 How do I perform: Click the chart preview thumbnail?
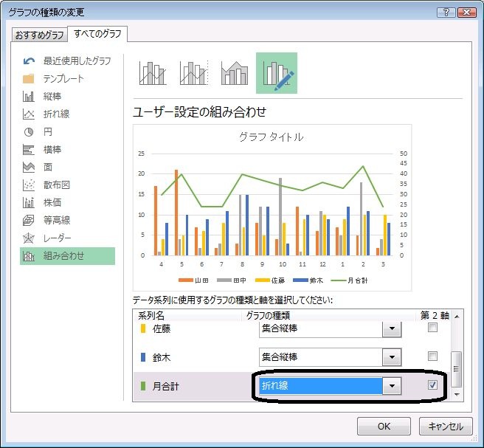(x=272, y=207)
